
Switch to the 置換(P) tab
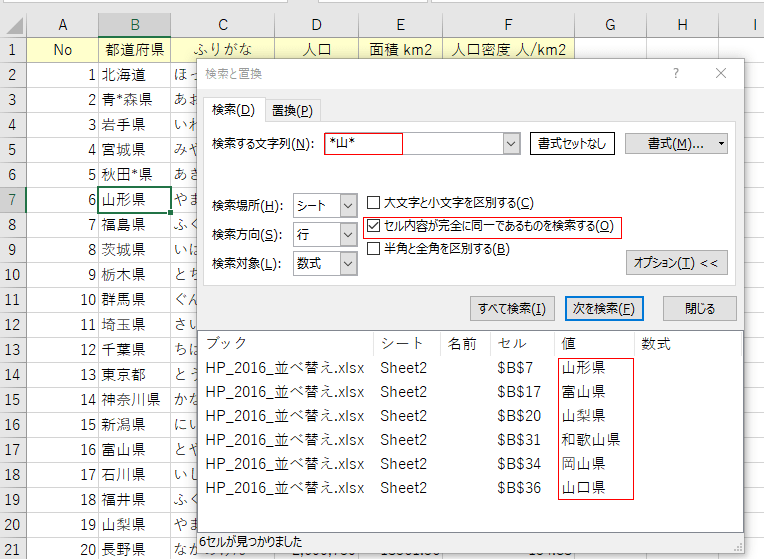[x=292, y=111]
